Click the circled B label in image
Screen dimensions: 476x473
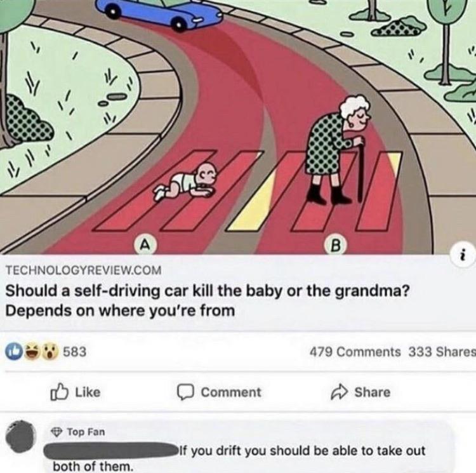(335, 245)
